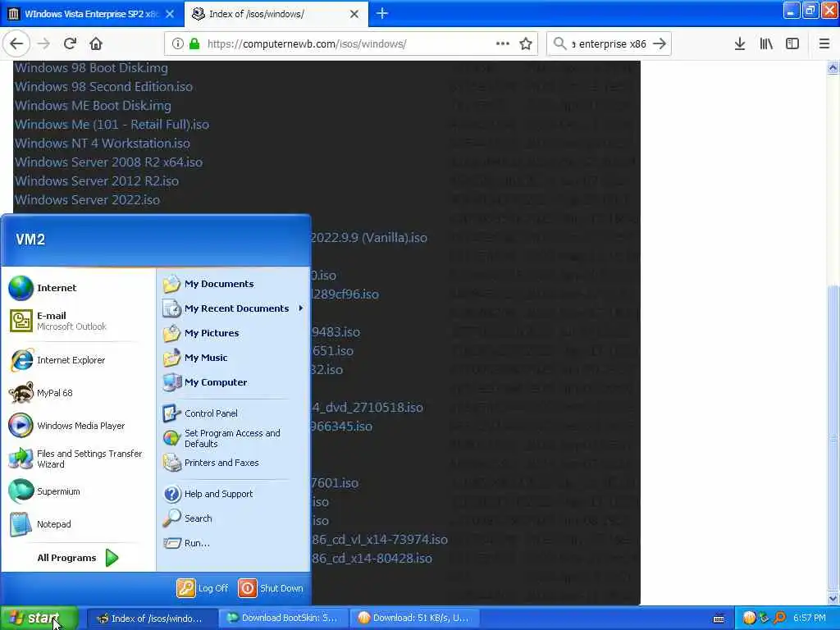Screen dimensions: 840x630
Task: Download Windows ME Boot Disk.img
Action: click(93, 106)
